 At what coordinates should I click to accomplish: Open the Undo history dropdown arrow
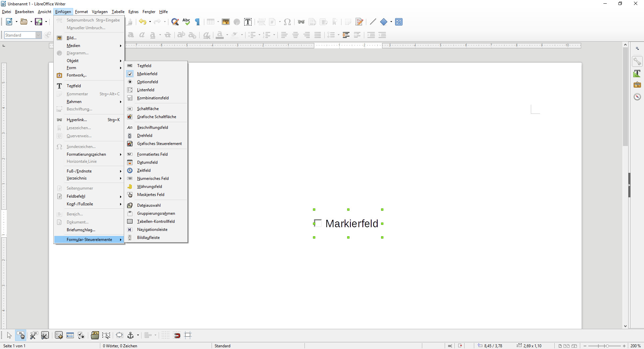(150, 22)
